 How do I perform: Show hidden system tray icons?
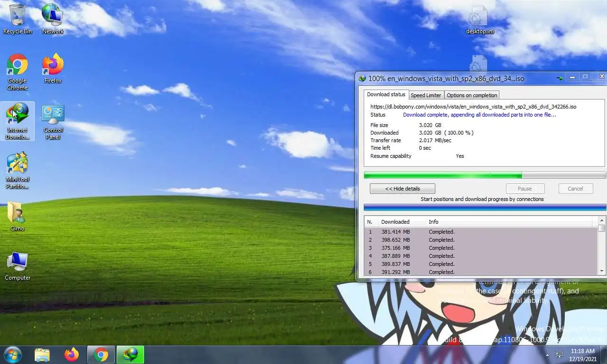(x=547, y=355)
